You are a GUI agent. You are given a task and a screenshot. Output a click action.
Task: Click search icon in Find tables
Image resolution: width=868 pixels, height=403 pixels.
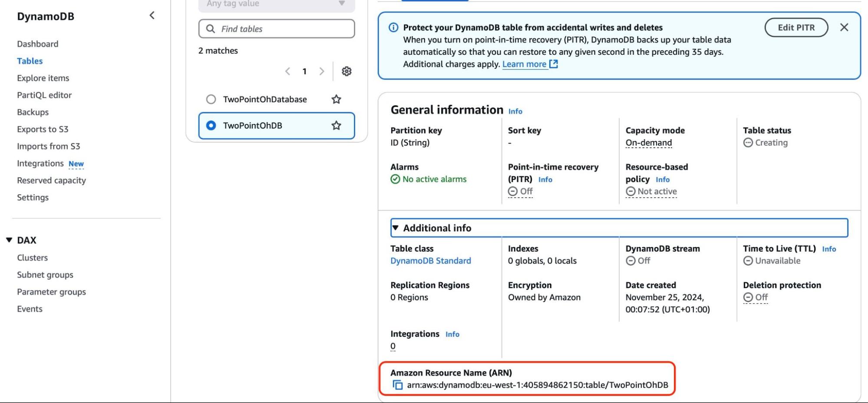(x=211, y=29)
